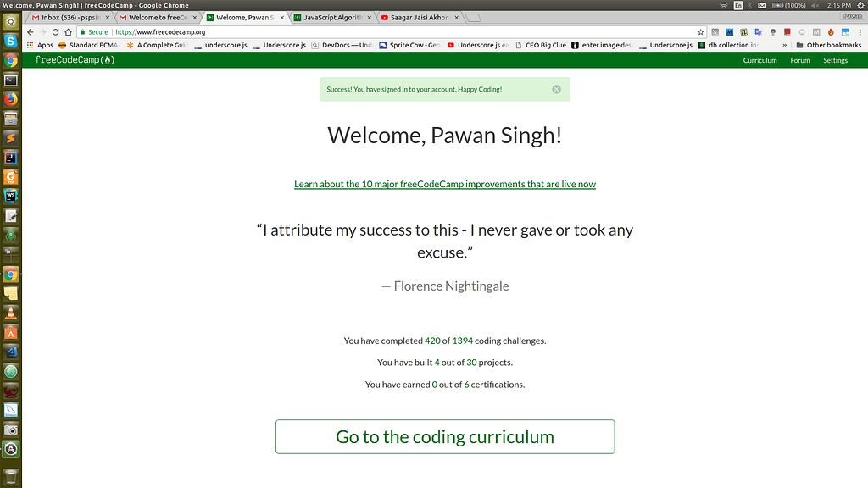Expand the hidden bookmarks overflow chevron
The height and width of the screenshot is (488, 868).
pyautogui.click(x=785, y=44)
